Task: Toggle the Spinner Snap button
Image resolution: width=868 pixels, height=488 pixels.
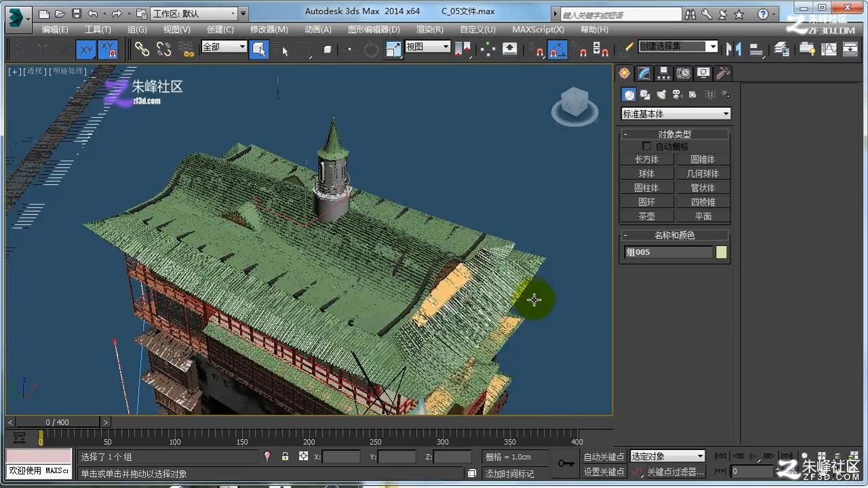Action: click(601, 49)
